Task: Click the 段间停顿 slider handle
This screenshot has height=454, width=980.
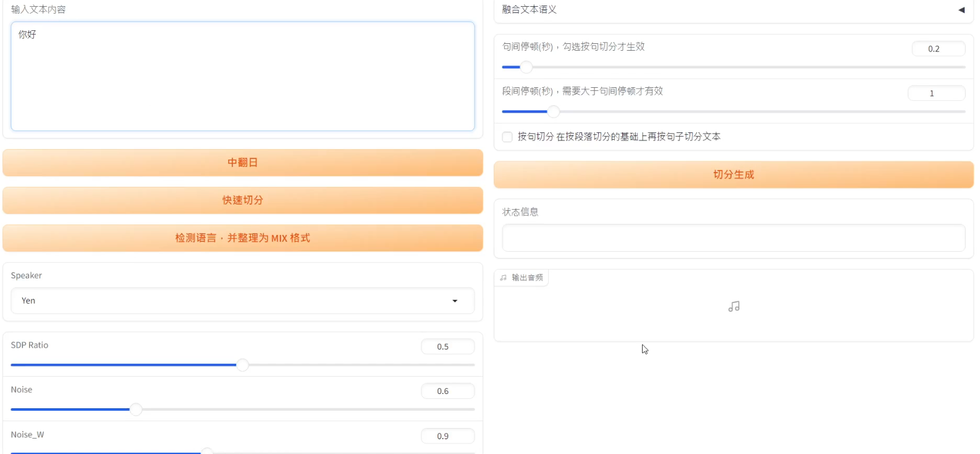Action: pyautogui.click(x=554, y=111)
